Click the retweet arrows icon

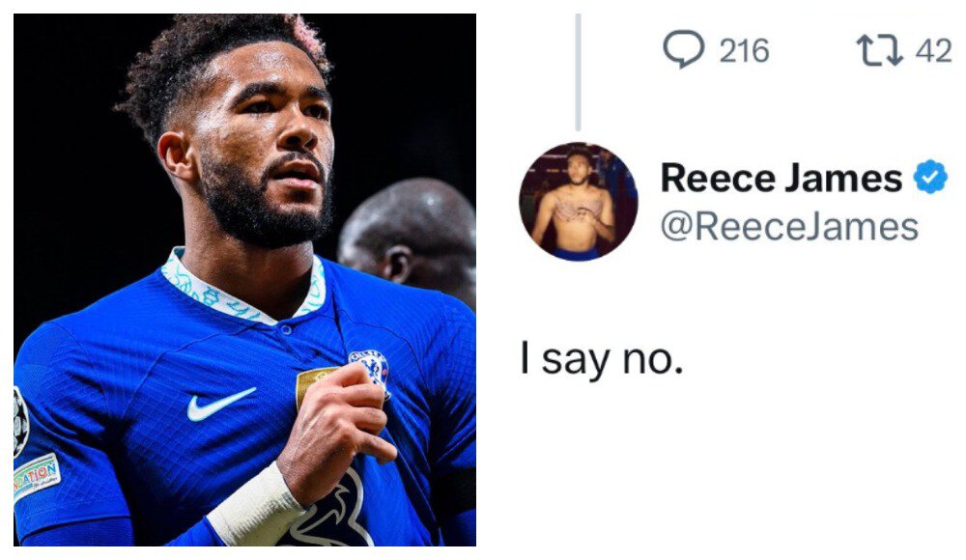point(880,50)
